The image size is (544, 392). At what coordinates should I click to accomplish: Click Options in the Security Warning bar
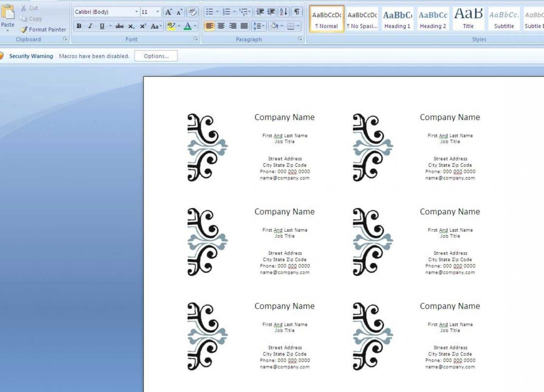(156, 56)
